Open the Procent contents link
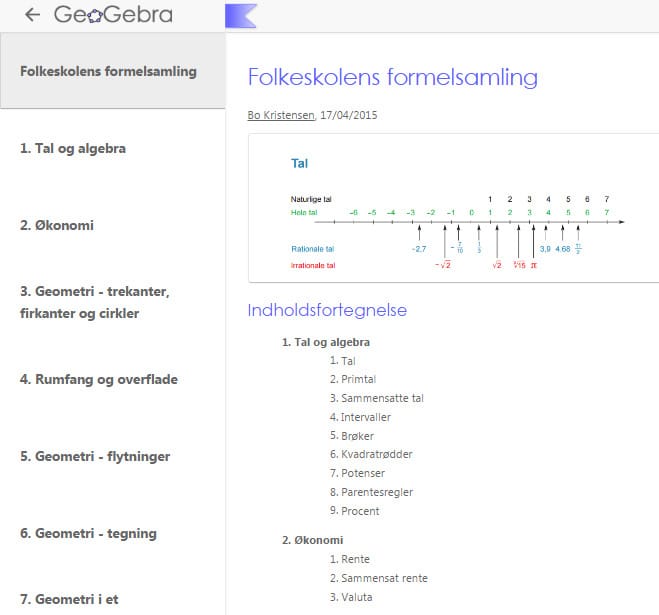The image size is (659, 615). click(x=354, y=511)
